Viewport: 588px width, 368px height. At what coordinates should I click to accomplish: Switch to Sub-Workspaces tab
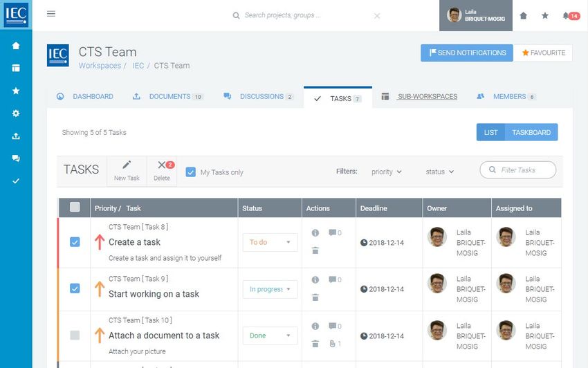(x=419, y=97)
